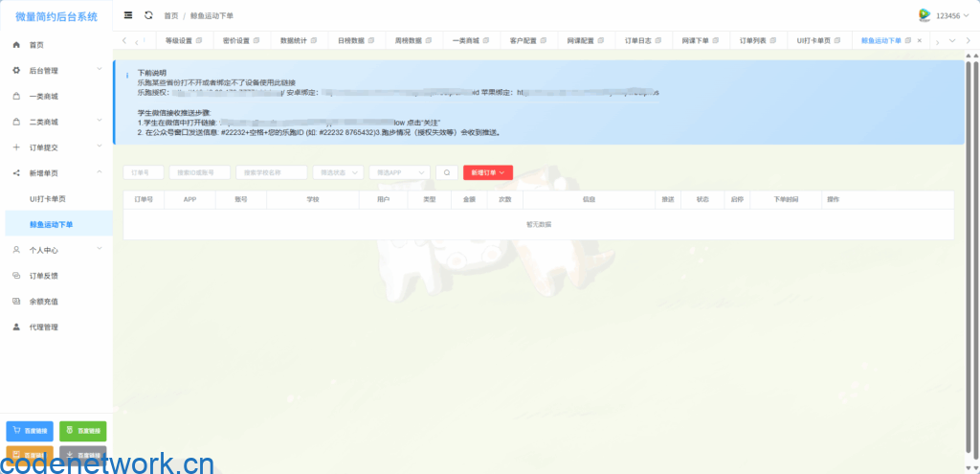Click the user avatar icon at top right

pos(924,15)
